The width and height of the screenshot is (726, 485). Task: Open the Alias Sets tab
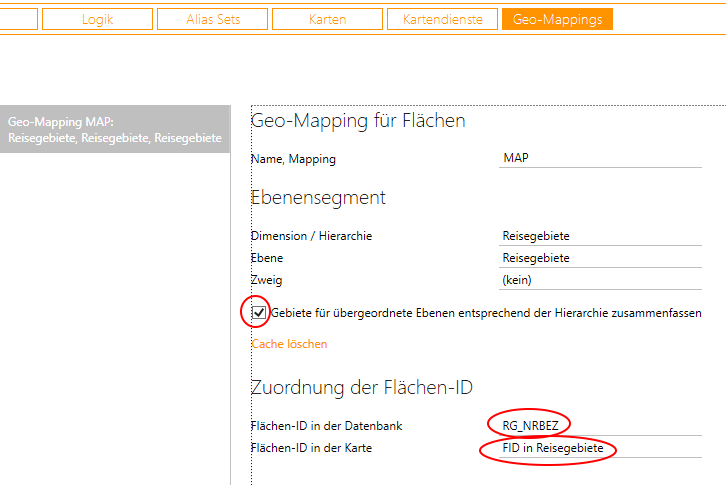[x=212, y=19]
